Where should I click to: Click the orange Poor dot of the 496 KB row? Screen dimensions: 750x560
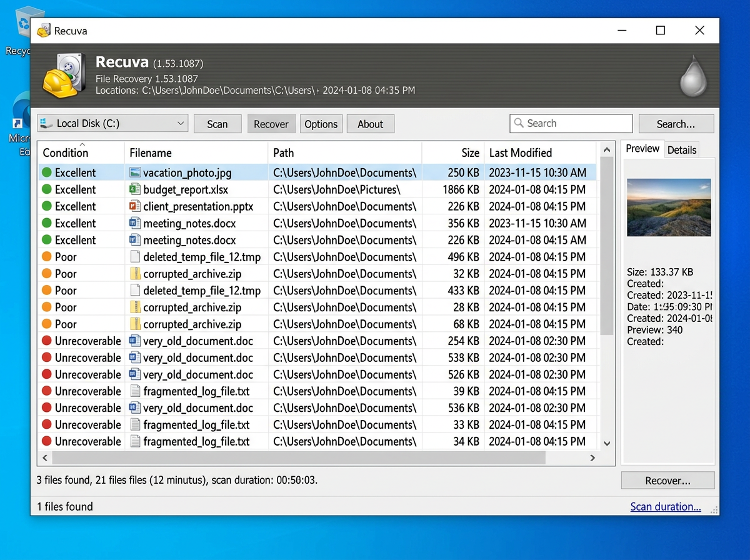pos(47,257)
